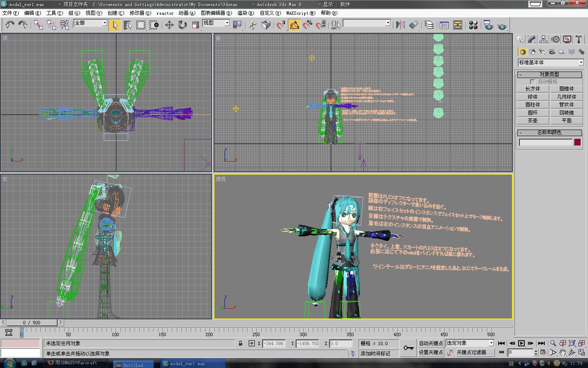Toggle Percent Snap magnet icon
Screen dimensions: 588x368
pyautogui.click(x=307, y=25)
